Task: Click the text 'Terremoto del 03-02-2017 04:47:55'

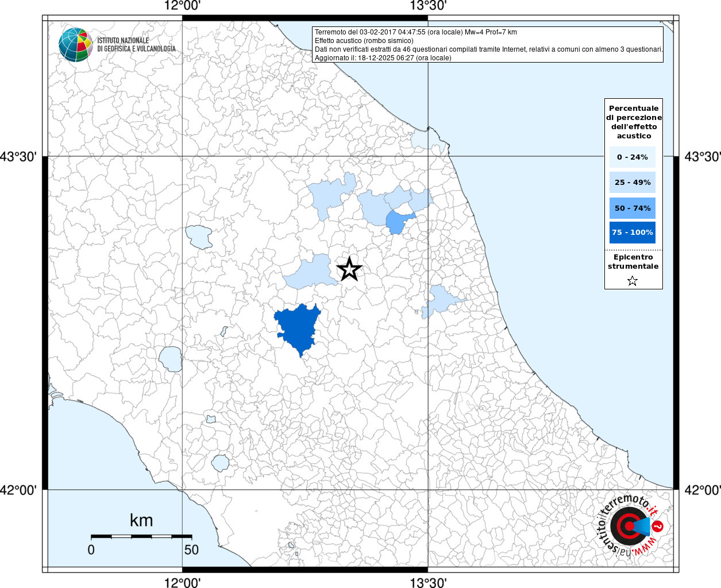Action: (x=370, y=32)
